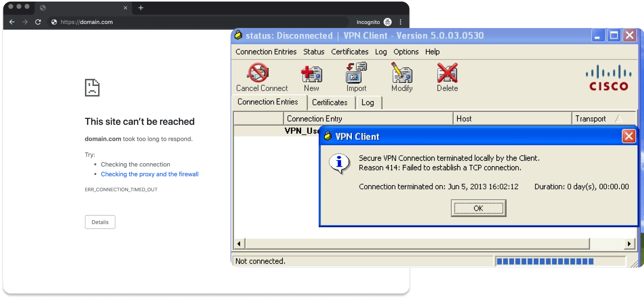Click the browser forward arrow
This screenshot has height=298, width=644.
coord(25,22)
